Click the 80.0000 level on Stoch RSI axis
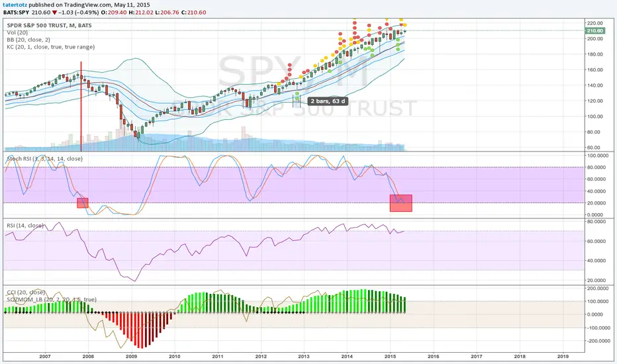Image resolution: width=617 pixels, height=364 pixels. 594,167
